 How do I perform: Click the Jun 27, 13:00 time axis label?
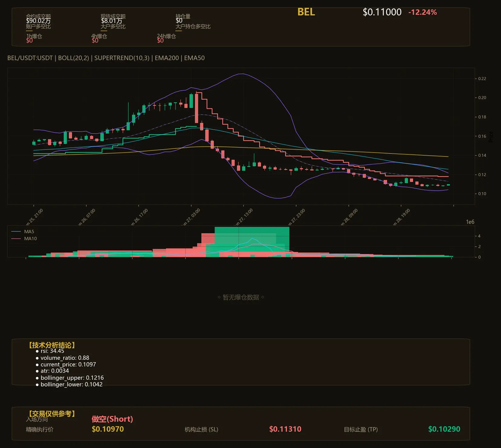coord(244,217)
